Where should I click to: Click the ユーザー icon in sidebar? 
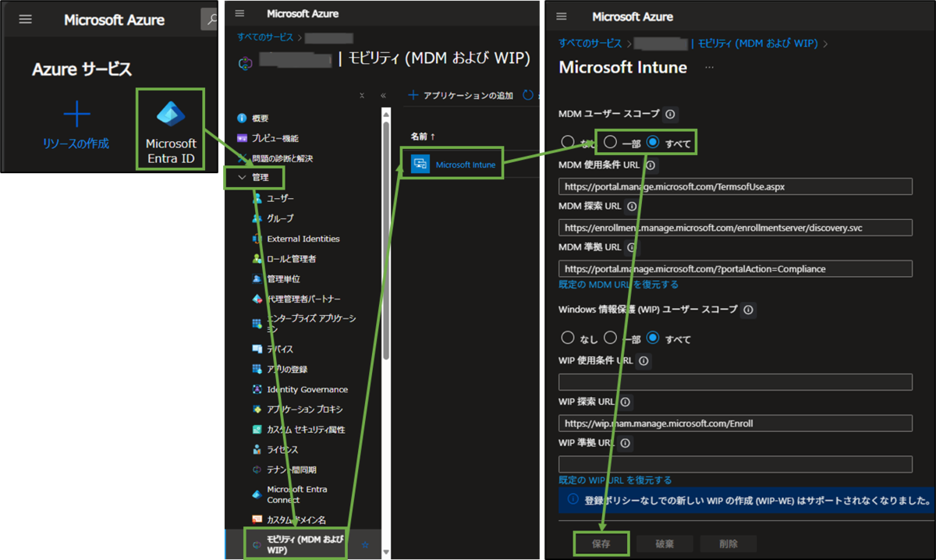[x=257, y=198]
